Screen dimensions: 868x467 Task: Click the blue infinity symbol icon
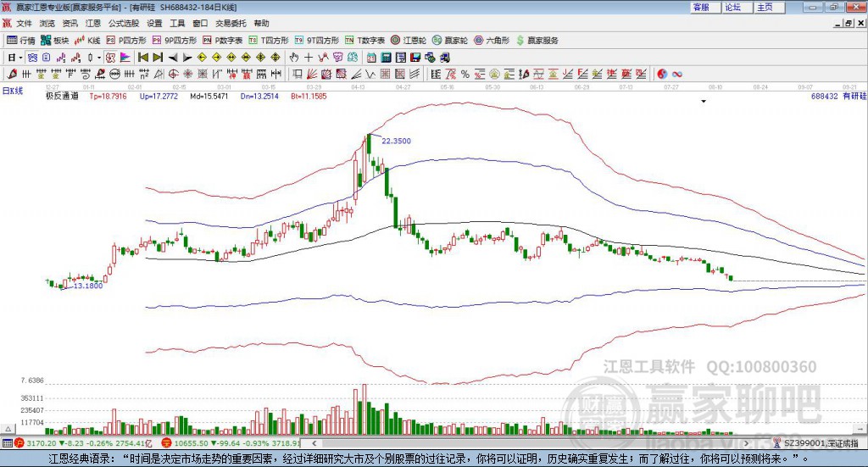[x=677, y=74]
